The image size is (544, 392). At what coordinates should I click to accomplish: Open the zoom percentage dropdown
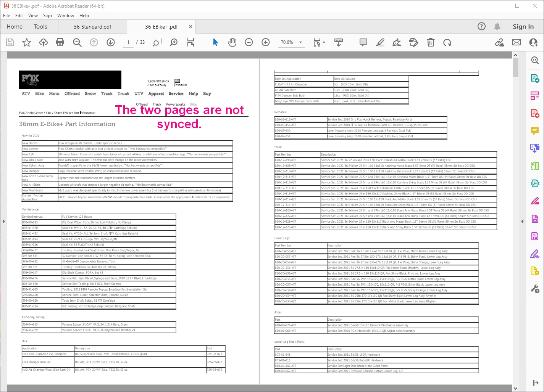click(x=300, y=42)
